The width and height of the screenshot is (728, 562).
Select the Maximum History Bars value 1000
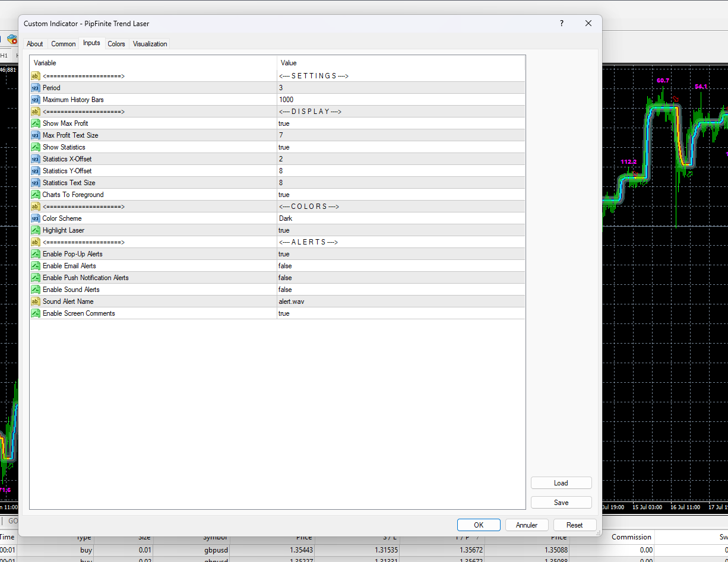[x=401, y=100]
